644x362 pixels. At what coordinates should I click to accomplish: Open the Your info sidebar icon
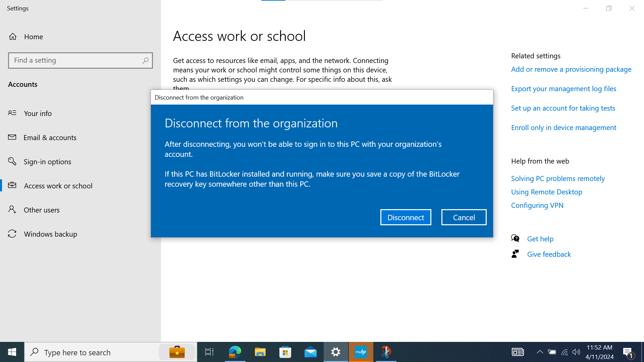[12, 113]
